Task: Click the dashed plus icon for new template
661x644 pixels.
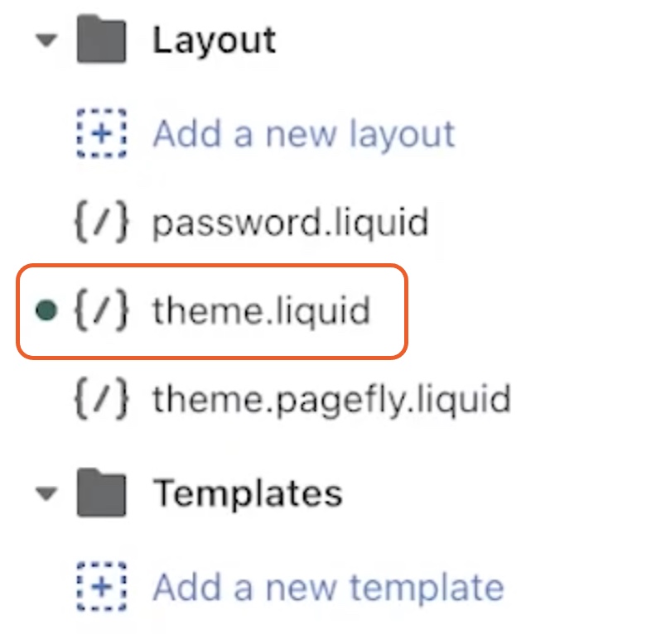Action: (x=102, y=586)
